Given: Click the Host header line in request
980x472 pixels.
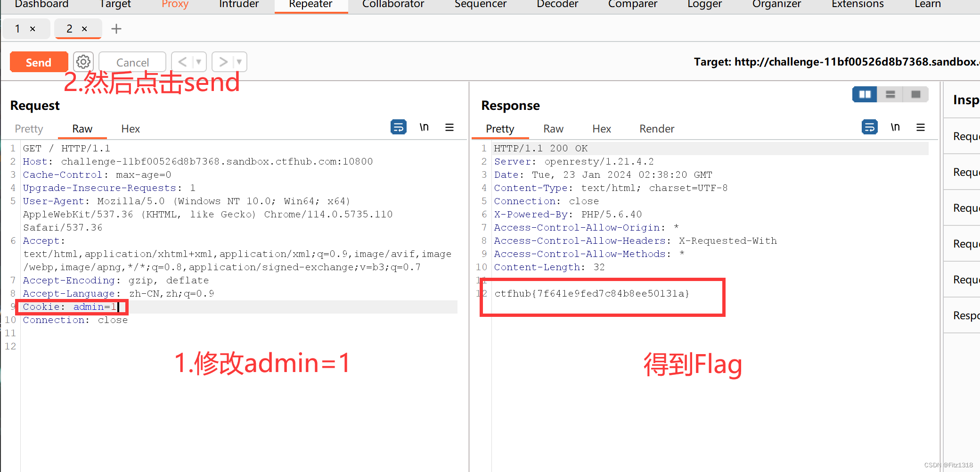Looking at the screenshot, I should point(198,162).
